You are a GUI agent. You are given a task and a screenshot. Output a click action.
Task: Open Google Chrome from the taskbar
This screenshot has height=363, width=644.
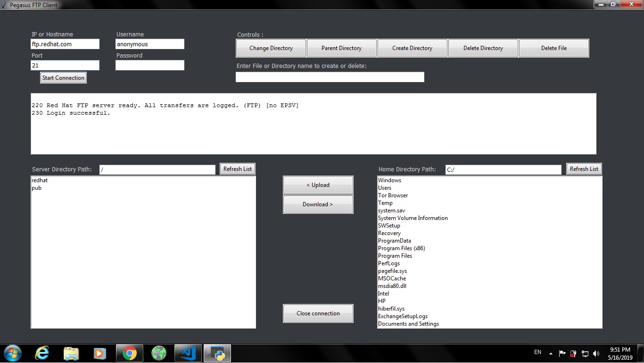point(129,353)
